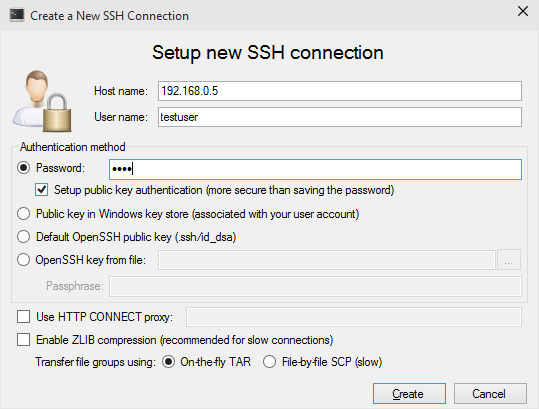This screenshot has height=409, width=539.
Task: Close the Create a New SSH Connection dialog
Action: pyautogui.click(x=523, y=11)
